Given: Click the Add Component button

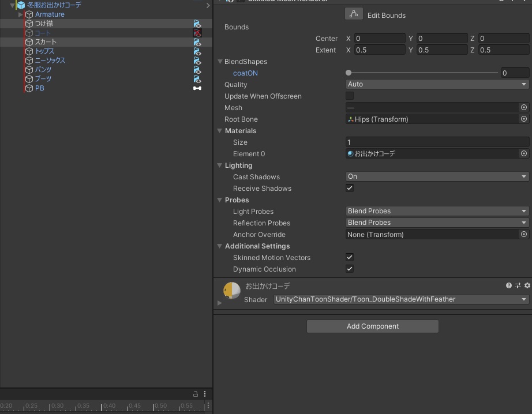Looking at the screenshot, I should 373,326.
